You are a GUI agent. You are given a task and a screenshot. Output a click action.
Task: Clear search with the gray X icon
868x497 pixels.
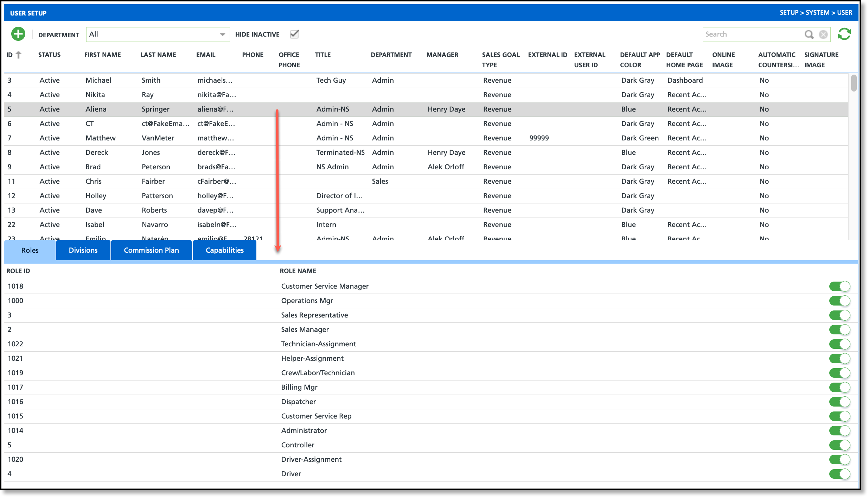[823, 34]
